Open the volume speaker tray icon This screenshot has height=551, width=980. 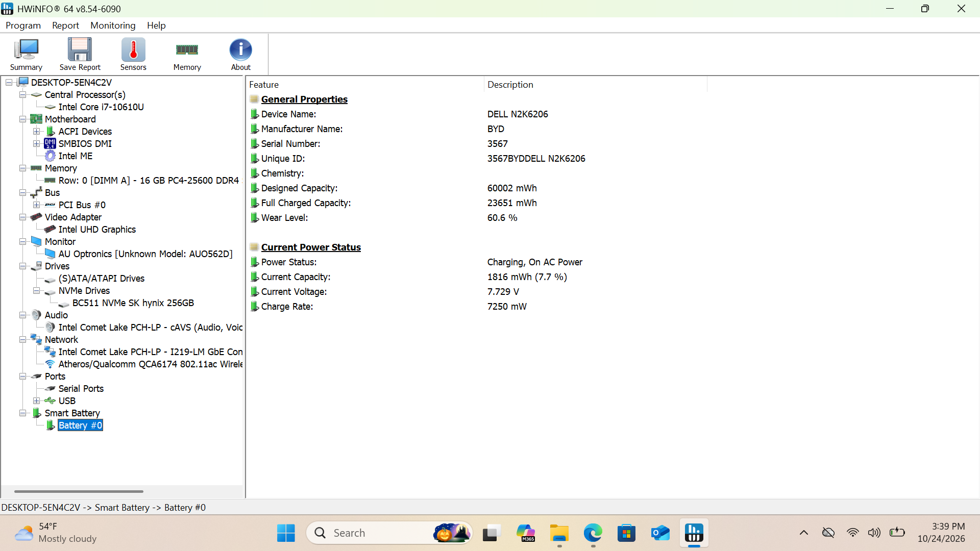(x=874, y=533)
